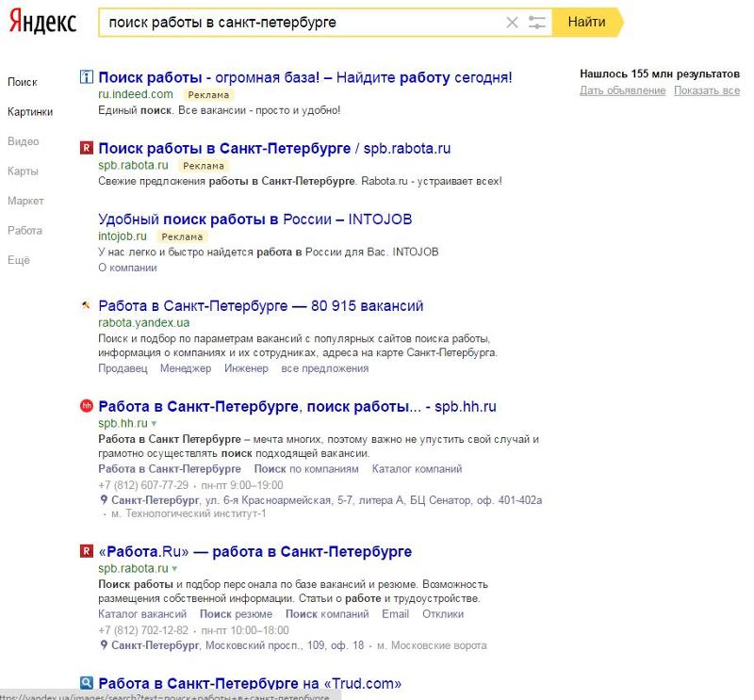
Task: Click 'Каталог вакансий' sitelink
Action: (x=142, y=614)
